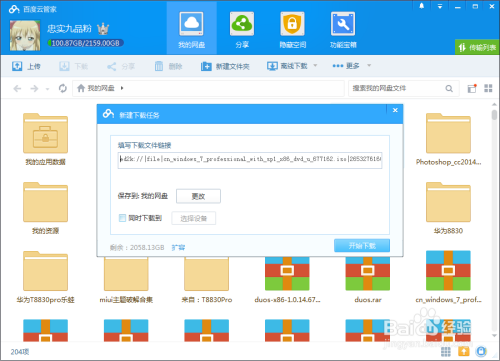Expand the 更多 dropdown arrow
The height and width of the screenshot is (361, 500).
point(369,65)
